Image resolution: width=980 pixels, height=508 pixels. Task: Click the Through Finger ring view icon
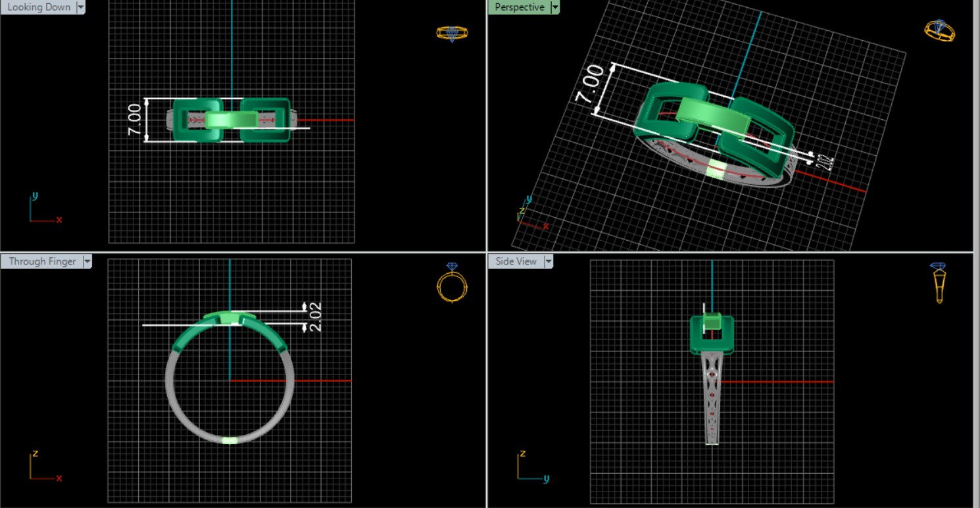coord(452,283)
